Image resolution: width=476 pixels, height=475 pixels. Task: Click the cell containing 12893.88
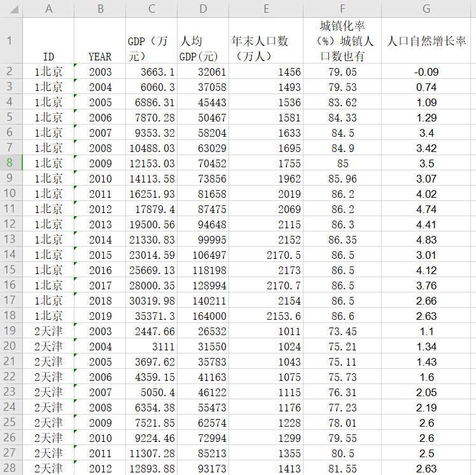(151, 469)
